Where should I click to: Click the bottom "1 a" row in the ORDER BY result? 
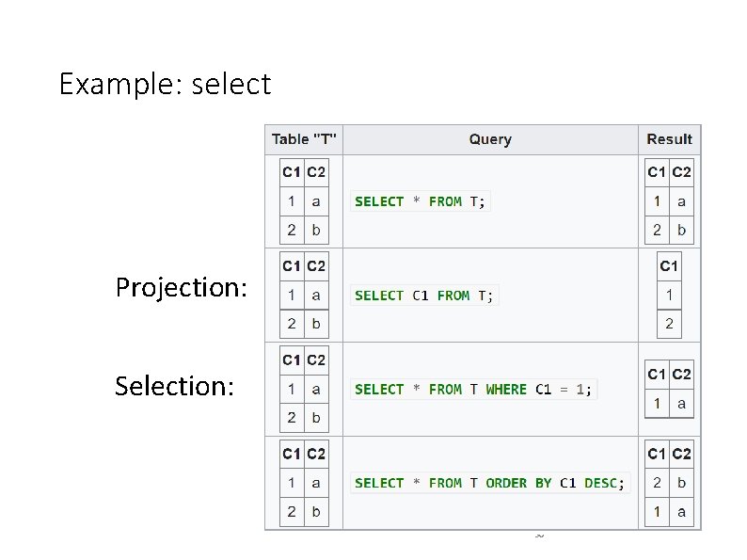pyautogui.click(x=669, y=512)
